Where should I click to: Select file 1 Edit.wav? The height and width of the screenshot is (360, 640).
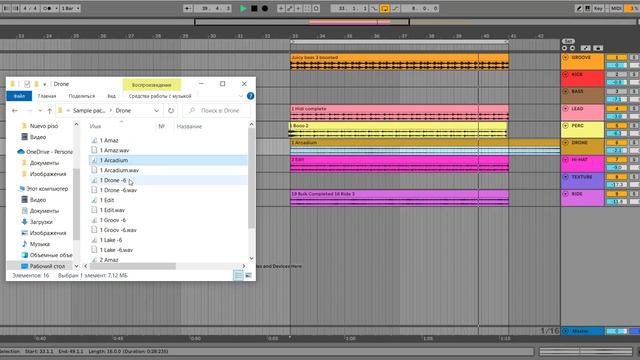112,210
